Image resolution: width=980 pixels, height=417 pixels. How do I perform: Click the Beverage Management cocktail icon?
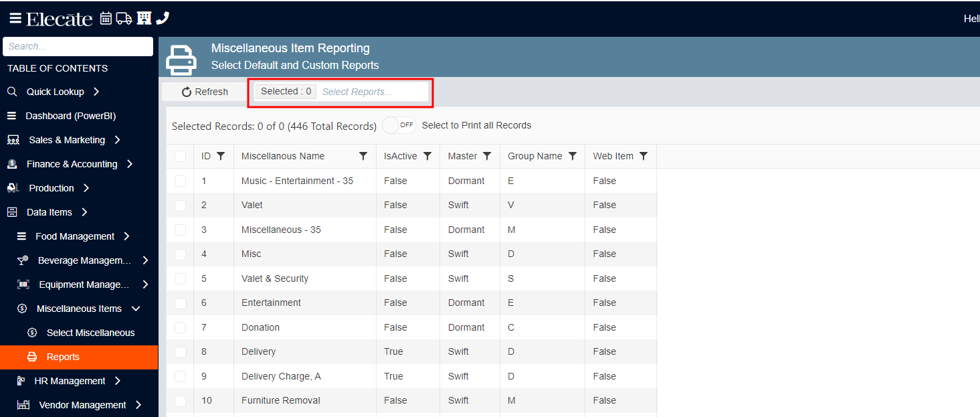(x=23, y=260)
